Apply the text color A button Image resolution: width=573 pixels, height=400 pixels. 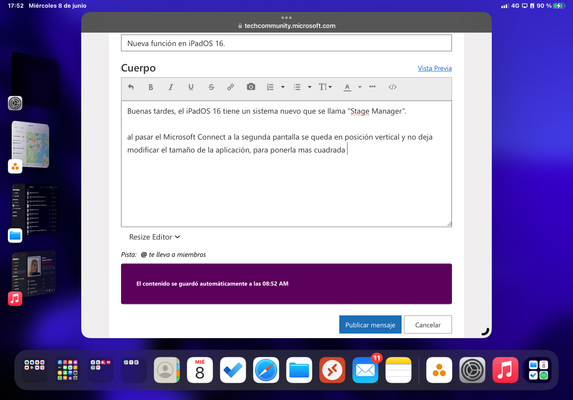tap(347, 87)
